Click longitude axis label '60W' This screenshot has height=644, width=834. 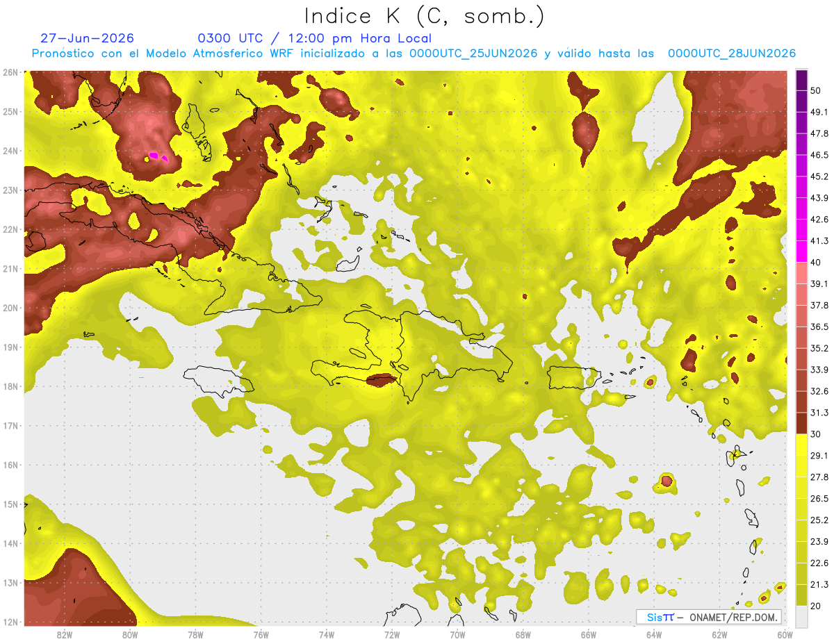click(x=784, y=634)
